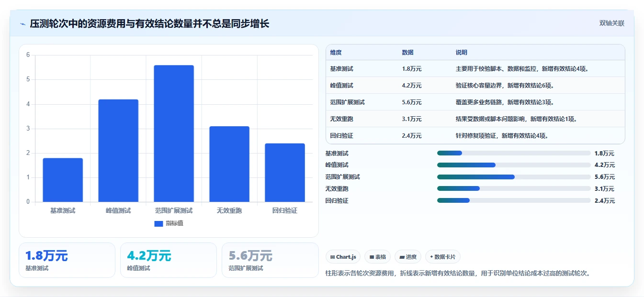644x297 pixels.
Task: Click the 回归验证 x-axis label under chart
Action: click(x=285, y=210)
